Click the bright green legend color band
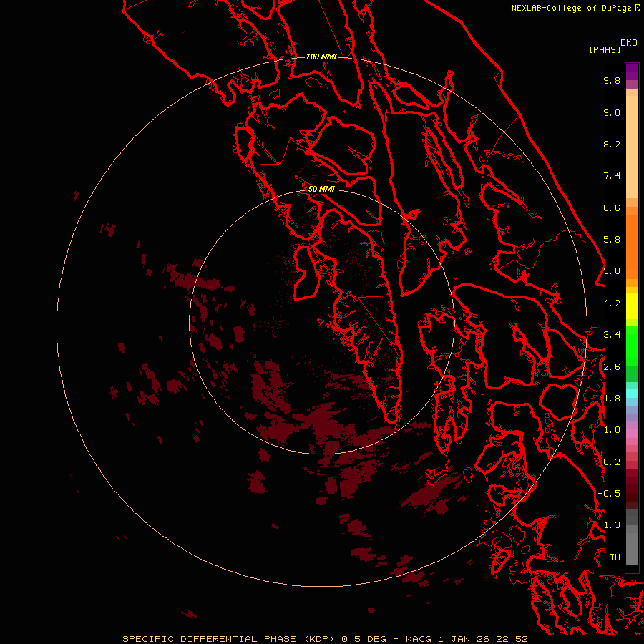The height and width of the screenshot is (644, 644). [632, 346]
